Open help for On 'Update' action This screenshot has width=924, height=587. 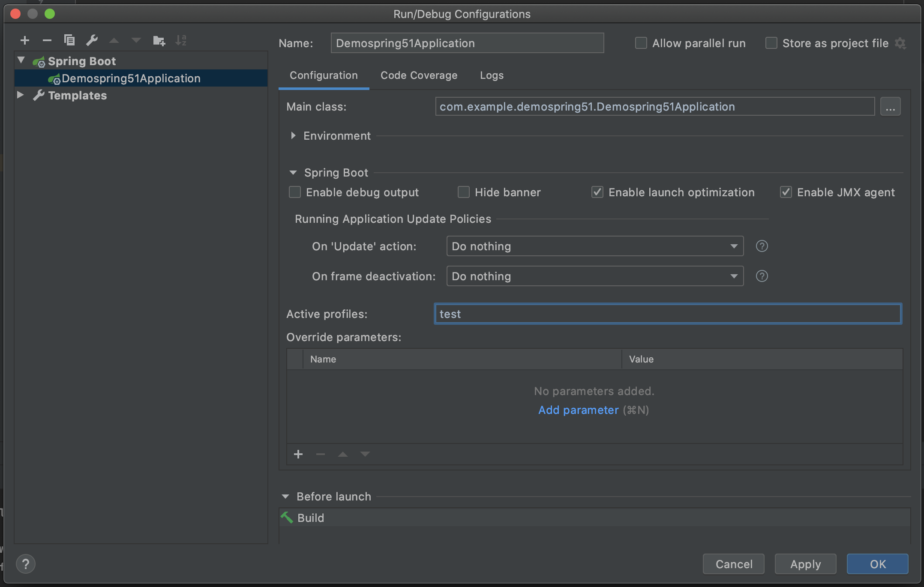(x=762, y=246)
